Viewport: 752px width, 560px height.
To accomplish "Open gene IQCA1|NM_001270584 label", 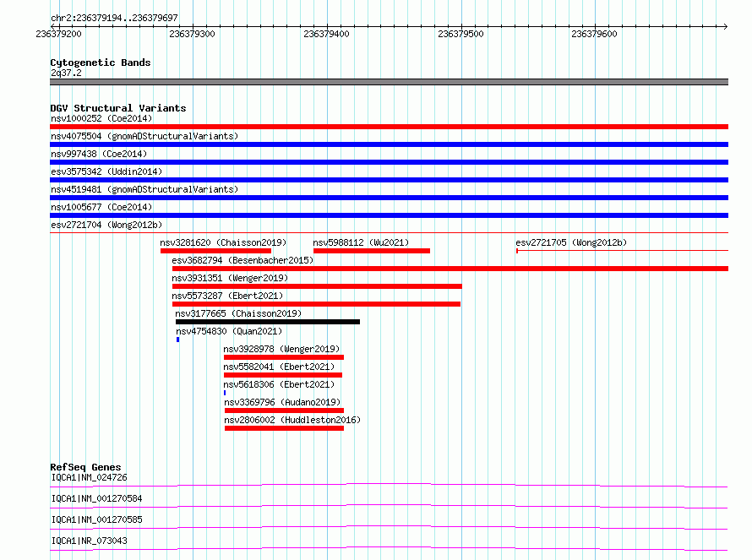I will pyautogui.click(x=97, y=498).
